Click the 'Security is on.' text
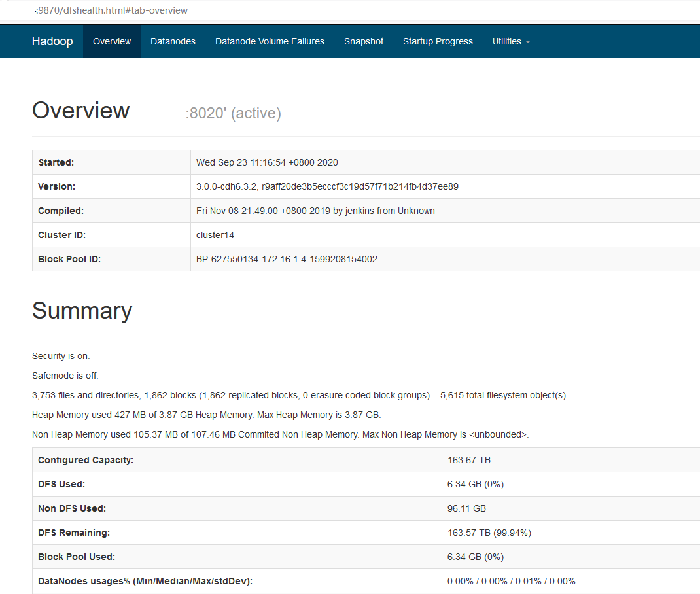Viewport: 700px width, 594px height. pyautogui.click(x=61, y=356)
